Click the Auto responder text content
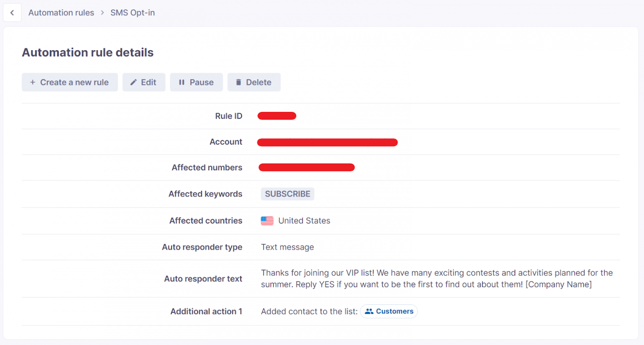 436,278
